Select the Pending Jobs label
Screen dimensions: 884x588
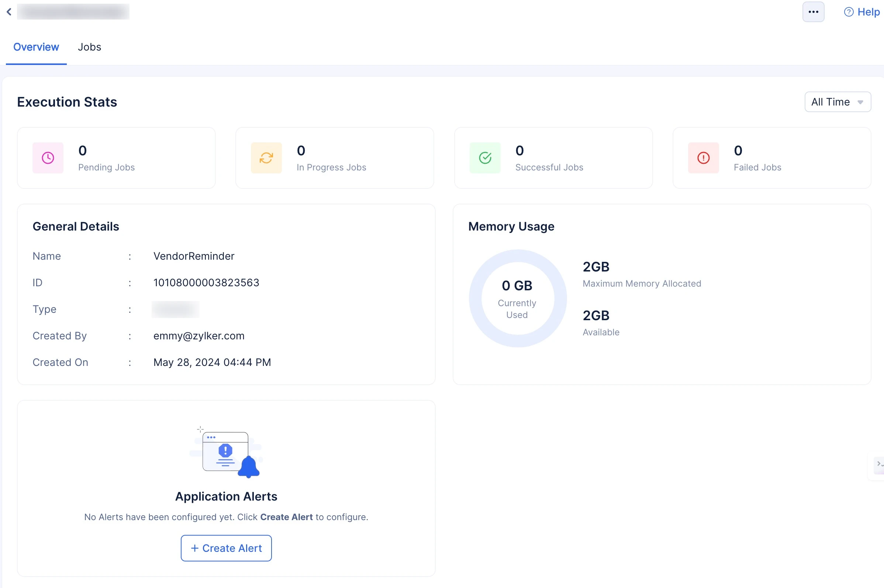107,167
